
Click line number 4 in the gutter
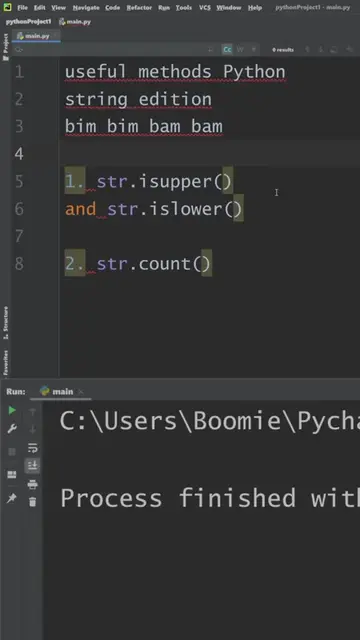(19, 154)
